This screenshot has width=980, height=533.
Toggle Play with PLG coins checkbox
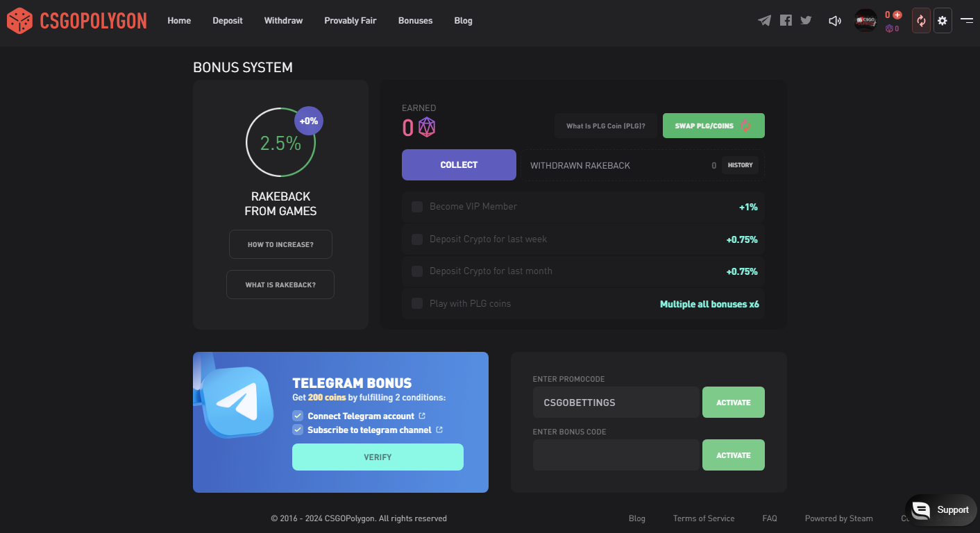pos(417,303)
